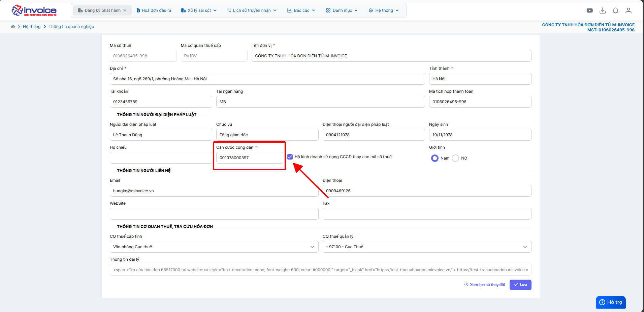Click the Chức vụ input field

pos(267,135)
